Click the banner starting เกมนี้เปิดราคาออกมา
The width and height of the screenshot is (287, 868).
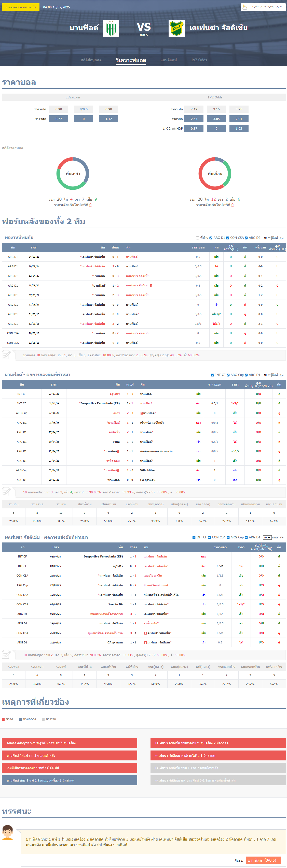click(x=70, y=768)
